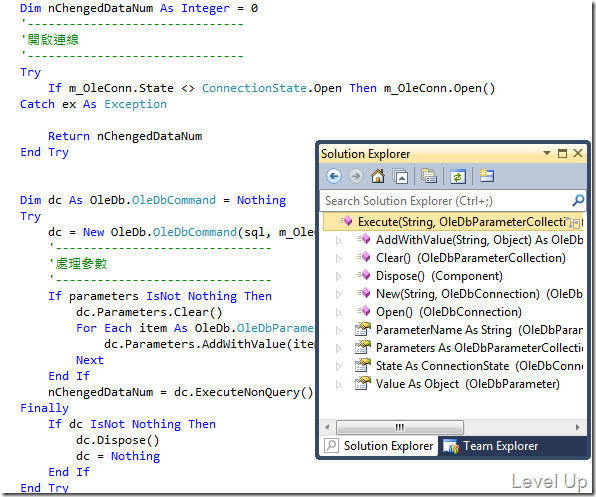Click the '開啟連線' comment line
Screen dimensions: 596x497
pos(51,40)
